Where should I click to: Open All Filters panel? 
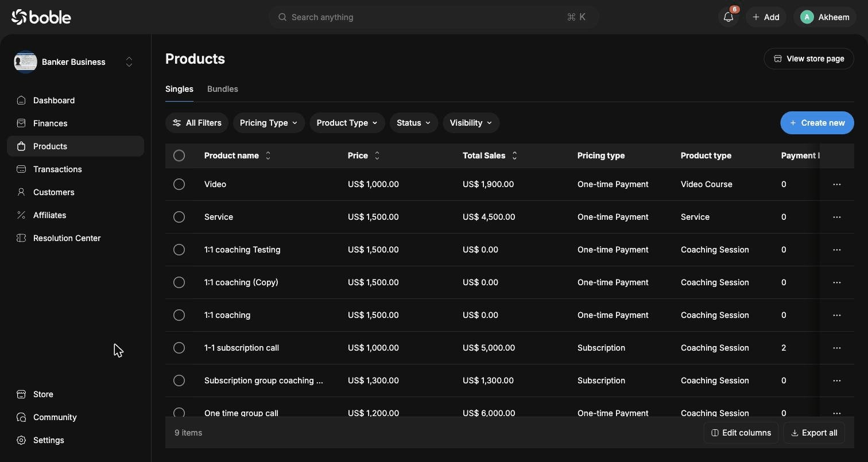(x=197, y=123)
